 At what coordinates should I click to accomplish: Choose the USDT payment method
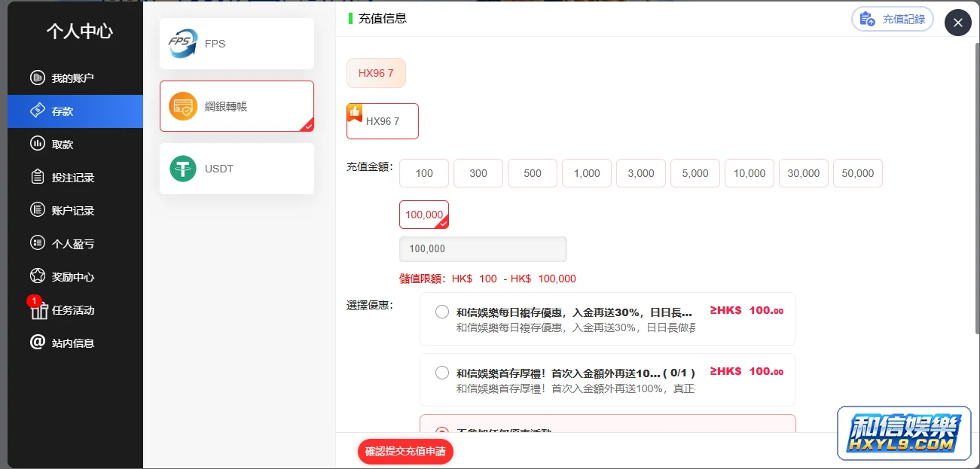point(237,169)
